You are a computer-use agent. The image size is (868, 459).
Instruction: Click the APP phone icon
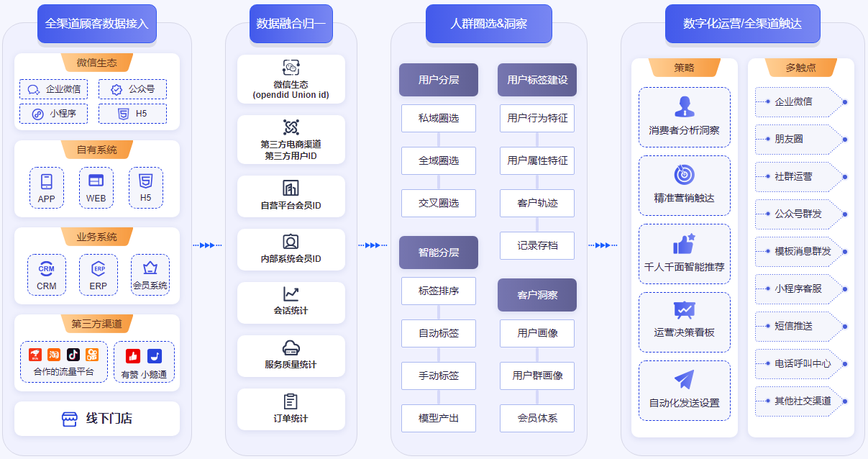(47, 181)
